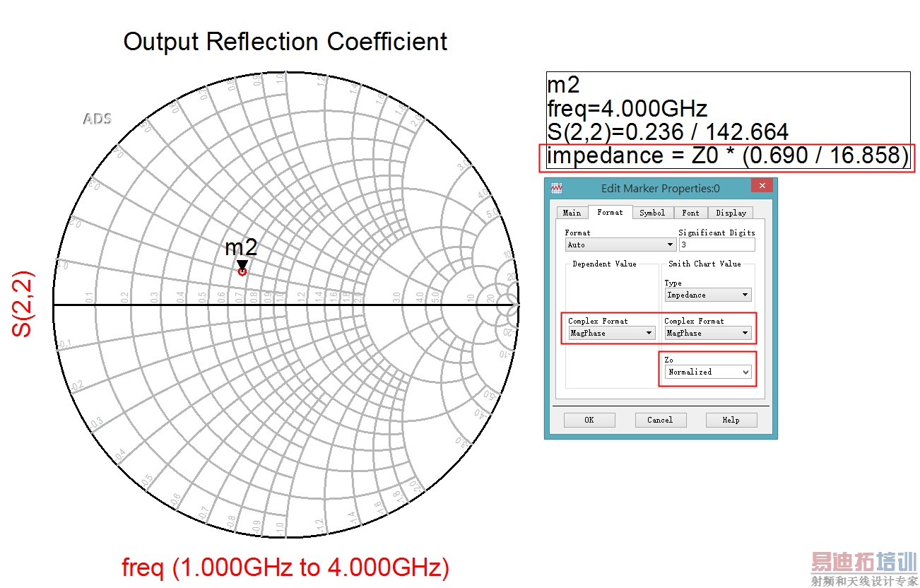
Task: Click the Significant Digits input field
Action: [716, 245]
